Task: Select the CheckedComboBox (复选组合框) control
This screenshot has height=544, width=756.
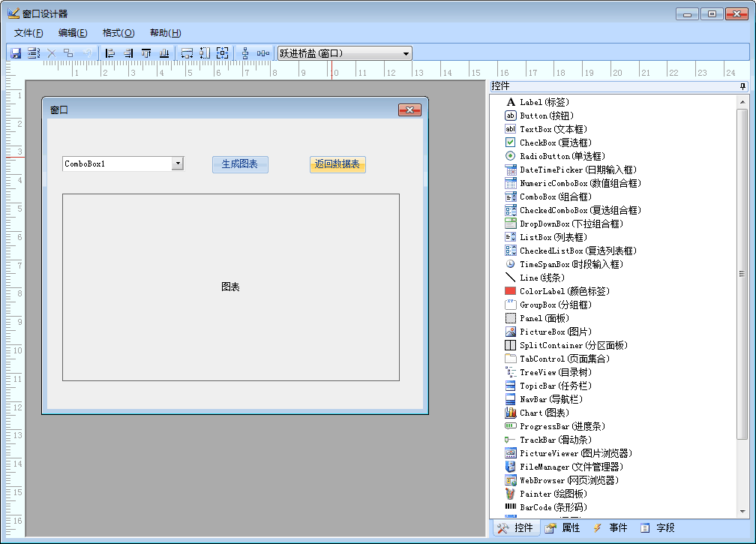Action: tap(573, 210)
